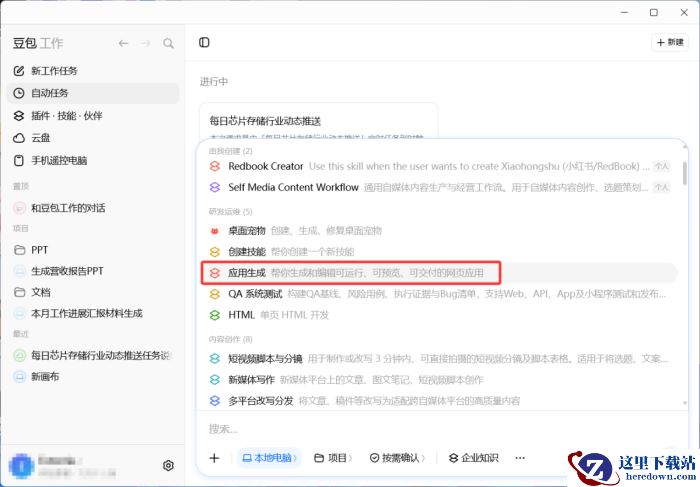Go back with the left arrow
The width and height of the screenshot is (700, 487).
coord(123,43)
